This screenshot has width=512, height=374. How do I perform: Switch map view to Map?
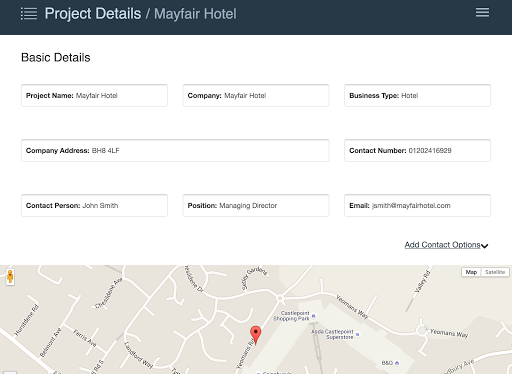point(471,272)
